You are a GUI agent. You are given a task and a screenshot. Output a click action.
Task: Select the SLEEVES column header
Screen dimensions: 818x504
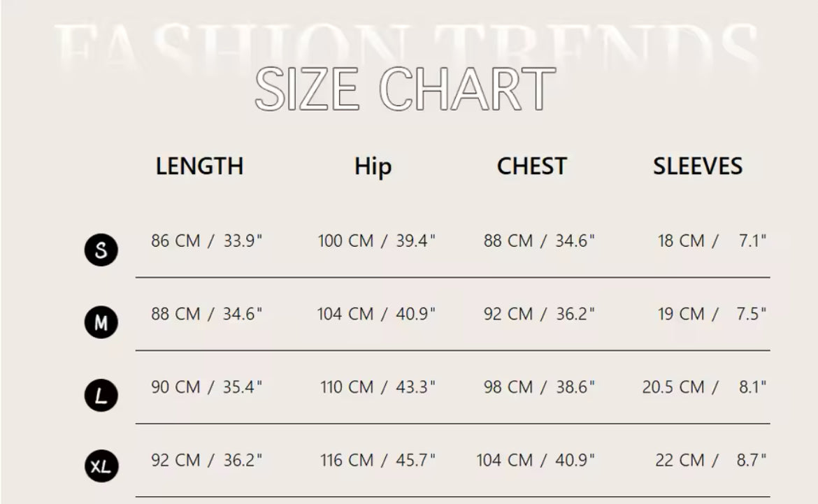(x=697, y=166)
